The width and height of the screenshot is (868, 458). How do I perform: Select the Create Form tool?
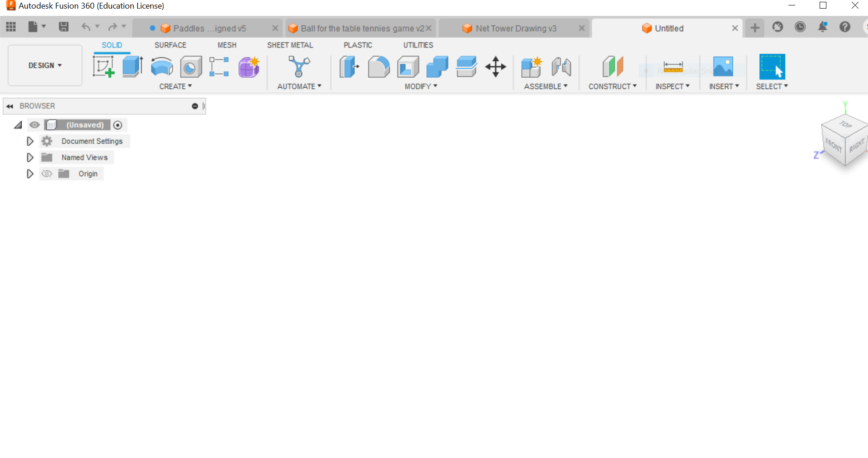pyautogui.click(x=249, y=67)
